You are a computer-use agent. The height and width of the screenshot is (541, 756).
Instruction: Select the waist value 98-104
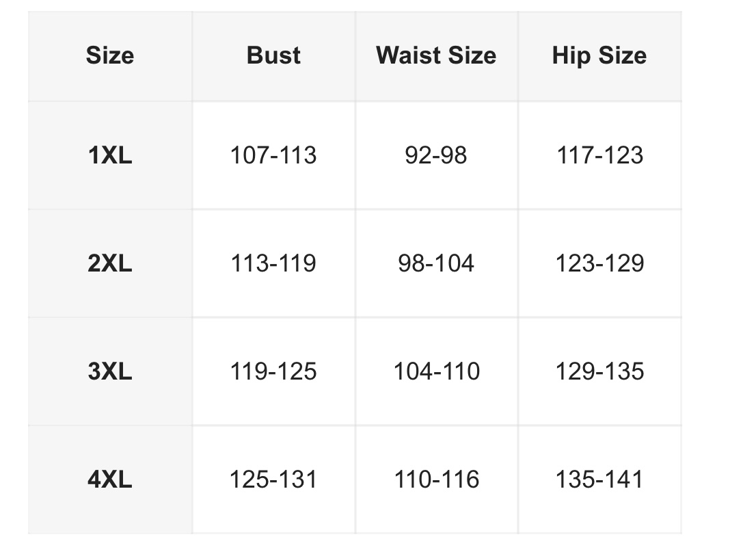[436, 263]
